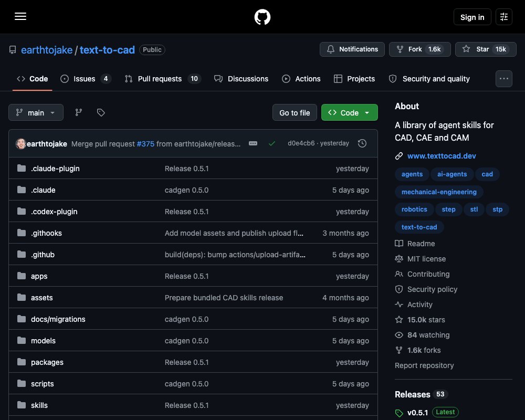Click the Readme book icon
525x420 pixels.
coord(399,244)
